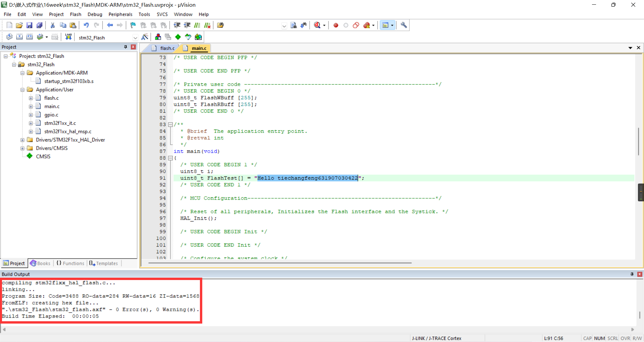
Task: Insert a breakpoint with the red dot icon
Action: point(336,25)
